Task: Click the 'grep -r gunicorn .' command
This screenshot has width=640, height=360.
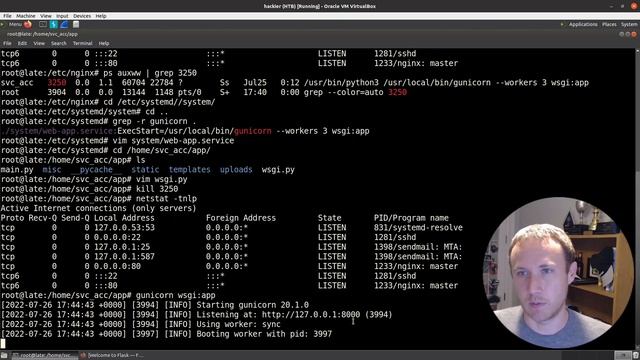Action: click(x=154, y=122)
